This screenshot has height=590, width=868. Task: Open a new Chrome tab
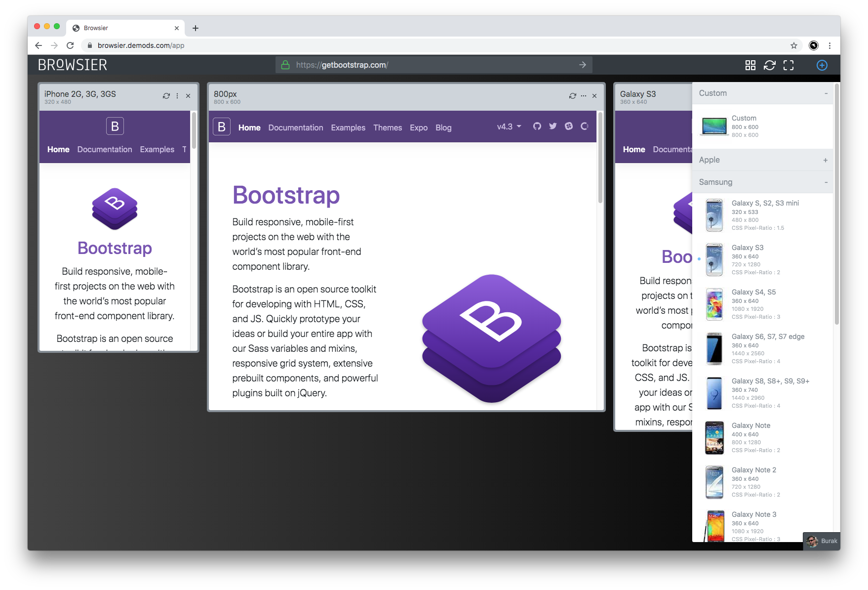(x=196, y=28)
